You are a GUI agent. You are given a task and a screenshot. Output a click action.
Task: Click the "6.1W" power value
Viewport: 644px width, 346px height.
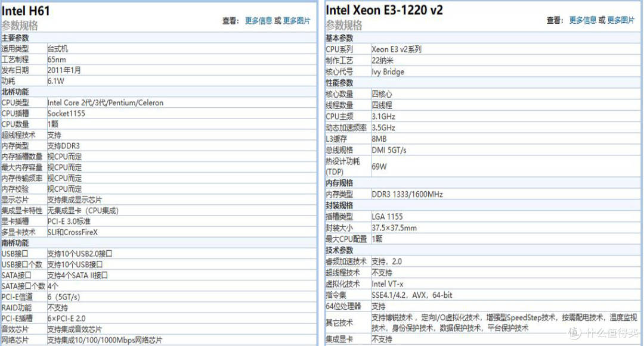tap(56, 81)
